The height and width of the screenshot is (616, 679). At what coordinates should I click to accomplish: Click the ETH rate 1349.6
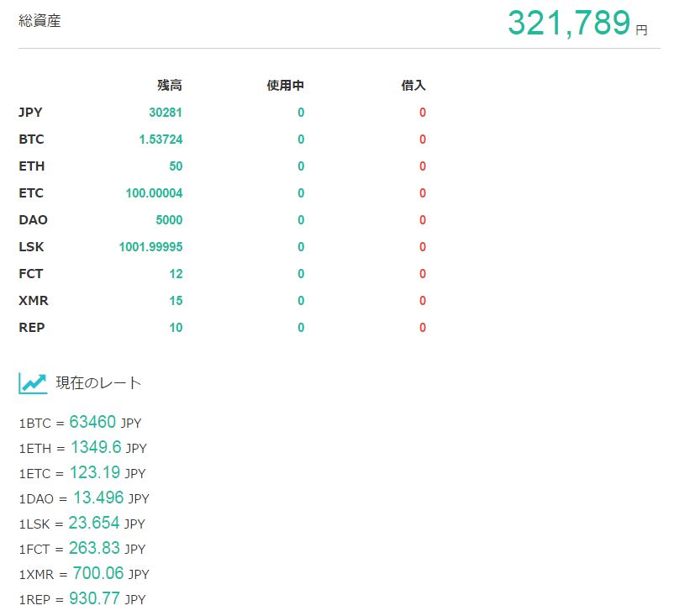96,447
